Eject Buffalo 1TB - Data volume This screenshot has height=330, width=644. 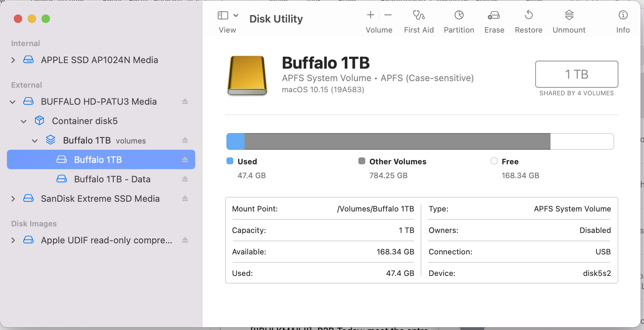point(185,179)
